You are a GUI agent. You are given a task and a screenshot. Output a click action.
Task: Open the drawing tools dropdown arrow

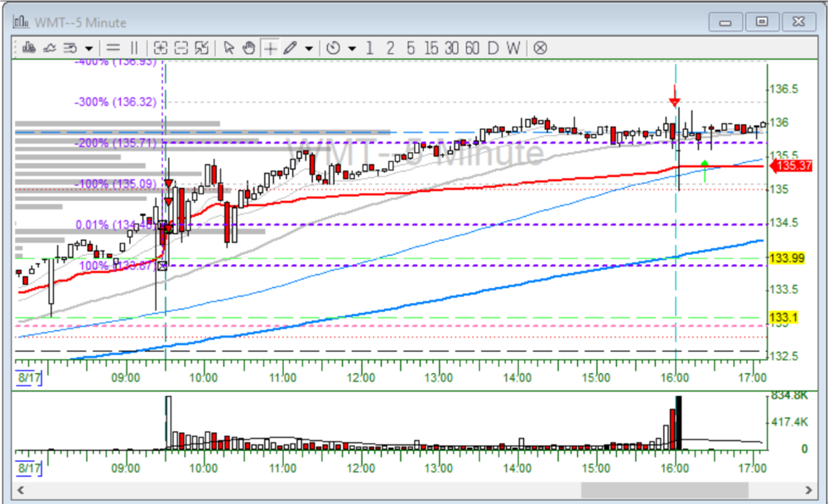pyautogui.click(x=309, y=48)
